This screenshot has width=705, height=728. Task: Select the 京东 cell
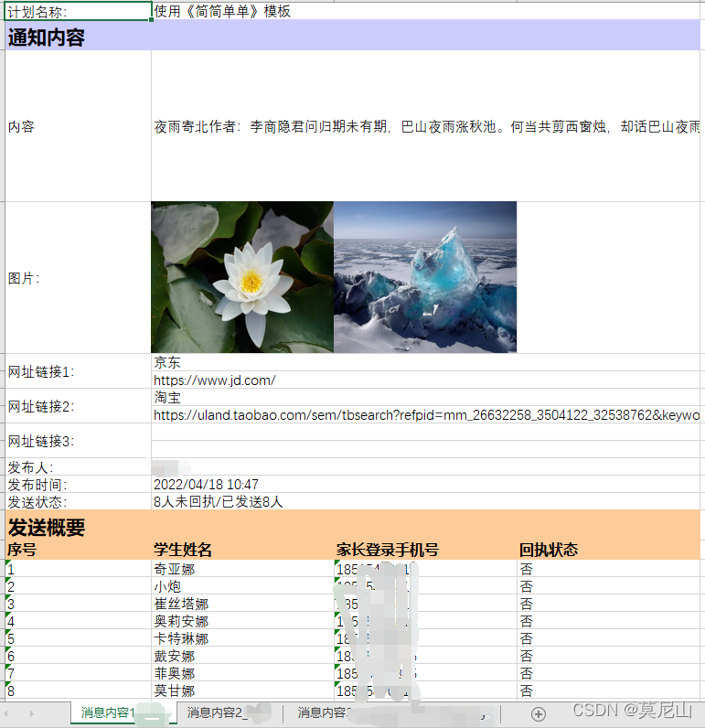426,362
